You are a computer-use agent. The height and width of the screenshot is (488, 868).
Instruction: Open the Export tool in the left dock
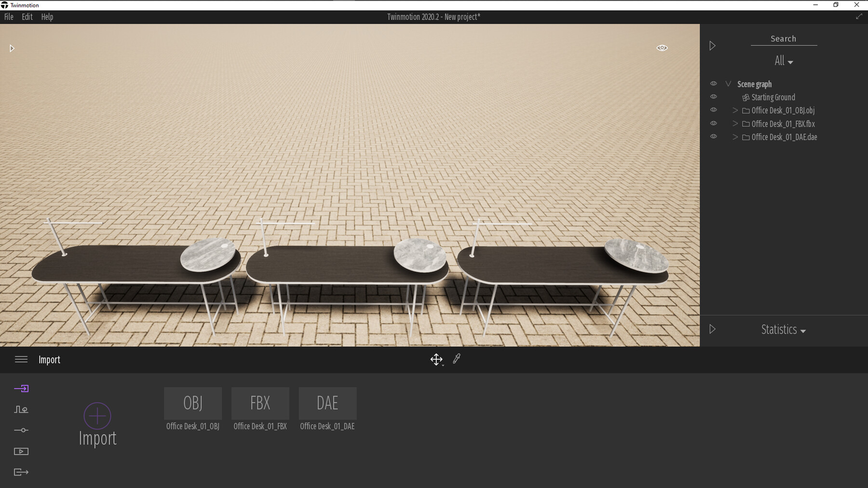coord(21,472)
